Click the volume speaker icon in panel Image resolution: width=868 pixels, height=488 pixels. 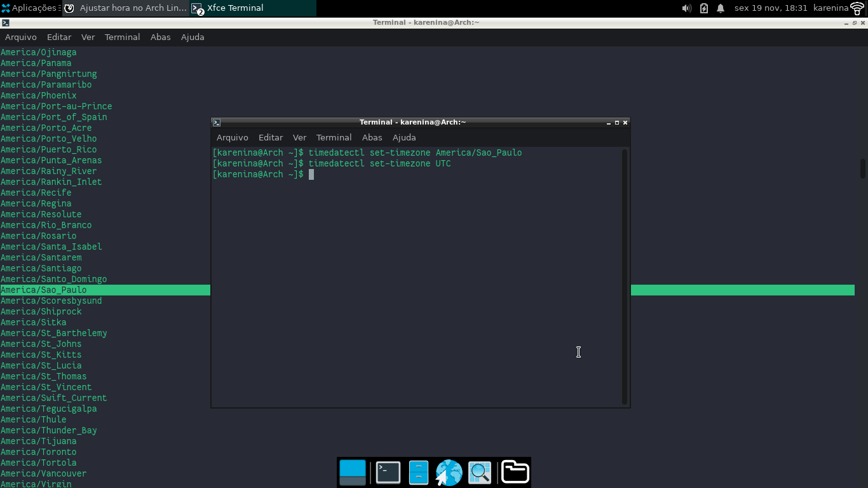point(686,8)
